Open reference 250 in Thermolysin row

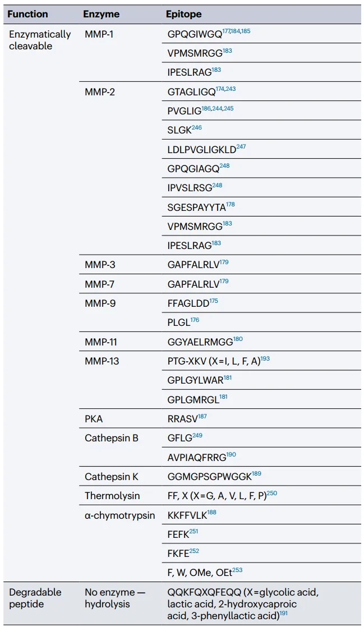point(272,493)
